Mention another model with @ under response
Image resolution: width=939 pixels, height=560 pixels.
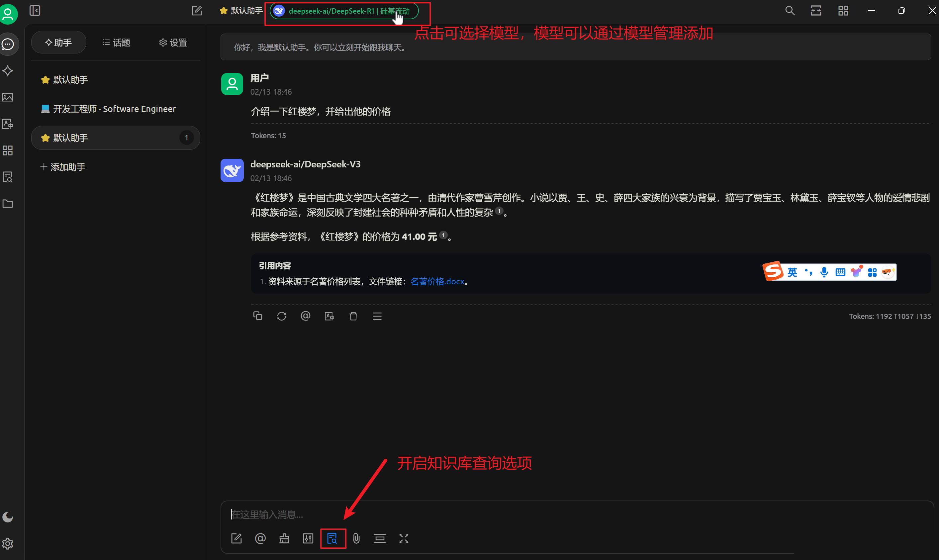pos(306,316)
